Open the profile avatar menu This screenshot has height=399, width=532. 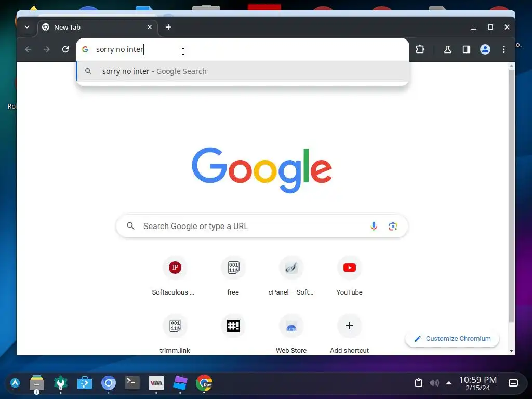(485, 49)
